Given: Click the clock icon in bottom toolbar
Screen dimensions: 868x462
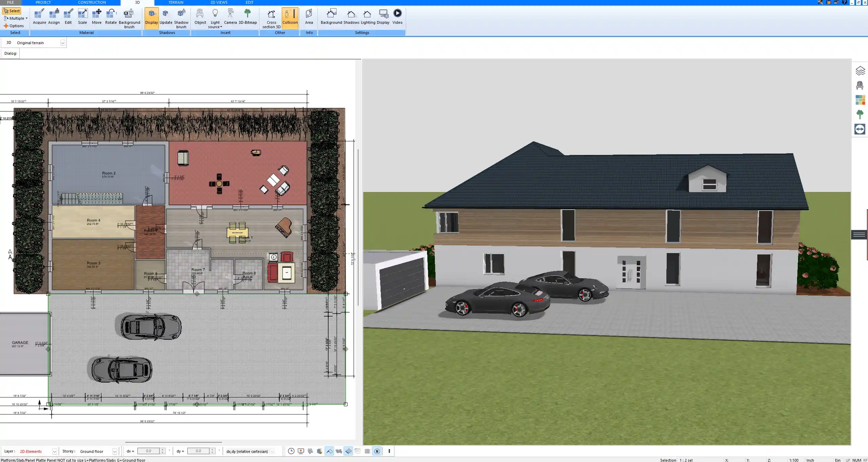Looking at the screenshot, I should pyautogui.click(x=291, y=451).
